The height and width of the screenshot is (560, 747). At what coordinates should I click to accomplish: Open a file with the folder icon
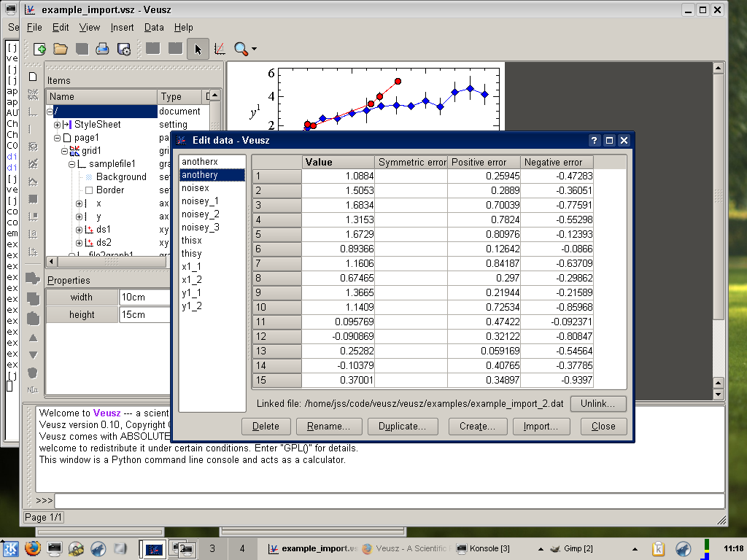61,49
